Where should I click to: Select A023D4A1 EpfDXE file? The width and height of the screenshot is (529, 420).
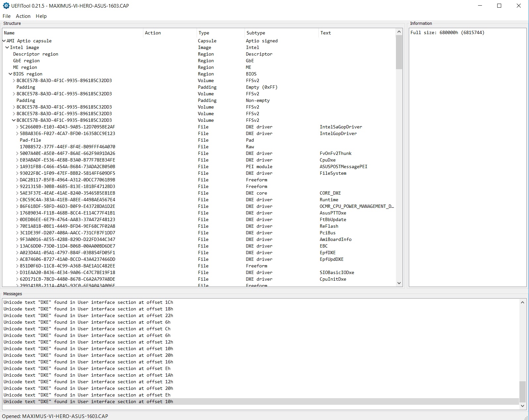pos(199,253)
